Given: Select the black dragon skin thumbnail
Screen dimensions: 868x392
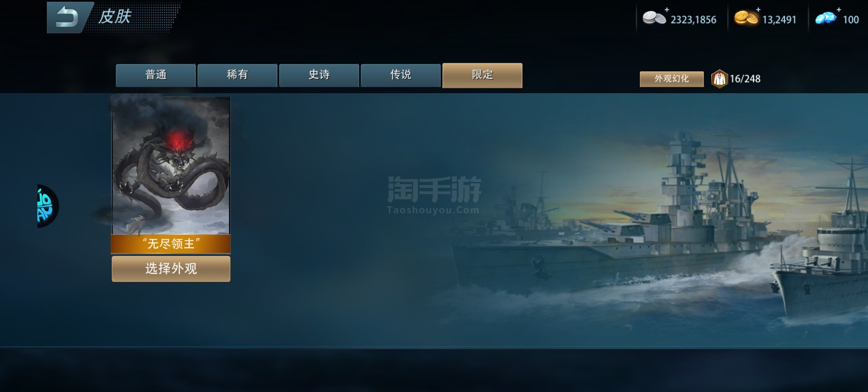Looking at the screenshot, I should (x=171, y=166).
